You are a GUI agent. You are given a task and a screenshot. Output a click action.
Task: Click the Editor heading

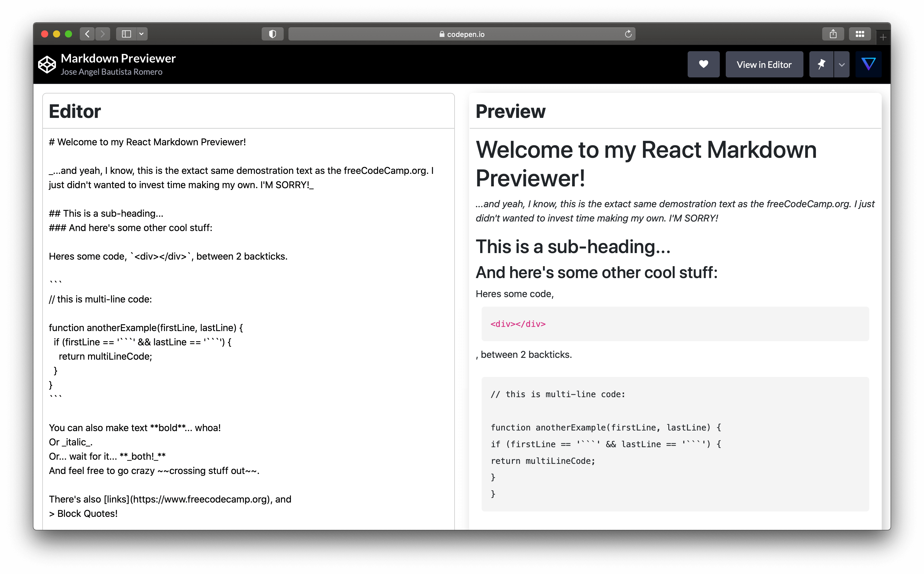pyautogui.click(x=75, y=111)
